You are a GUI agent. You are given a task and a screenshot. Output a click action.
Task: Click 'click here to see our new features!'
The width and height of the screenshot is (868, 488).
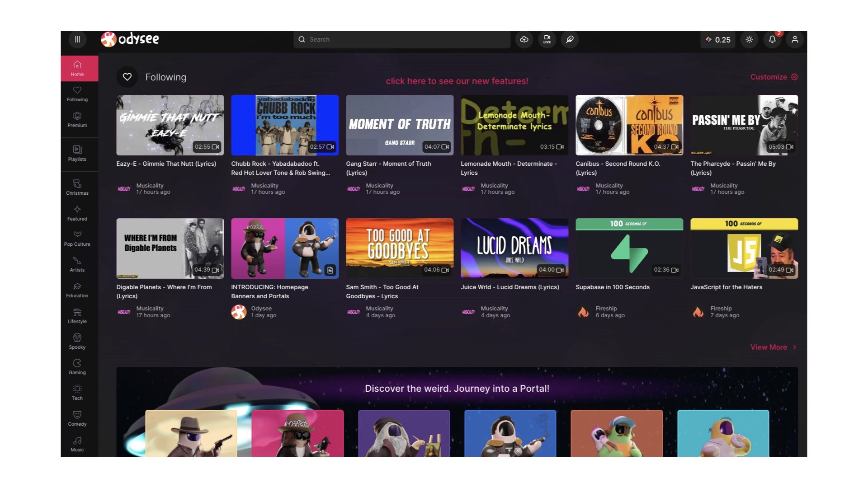tap(457, 81)
